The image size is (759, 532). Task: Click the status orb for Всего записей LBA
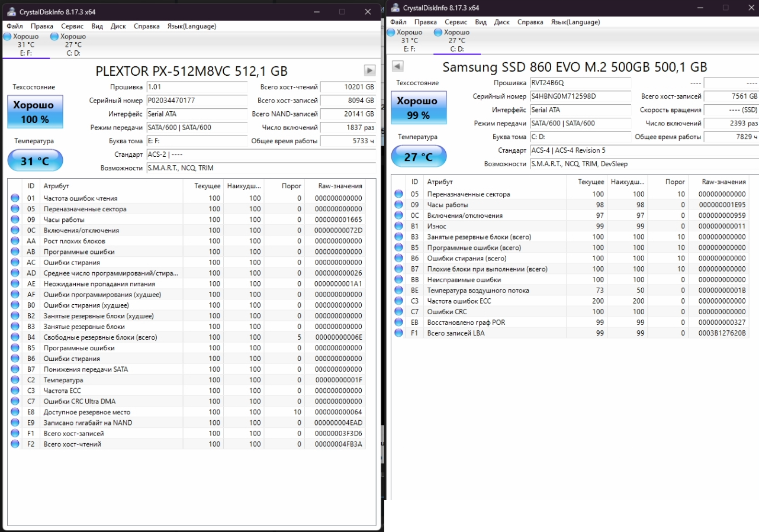(x=399, y=333)
